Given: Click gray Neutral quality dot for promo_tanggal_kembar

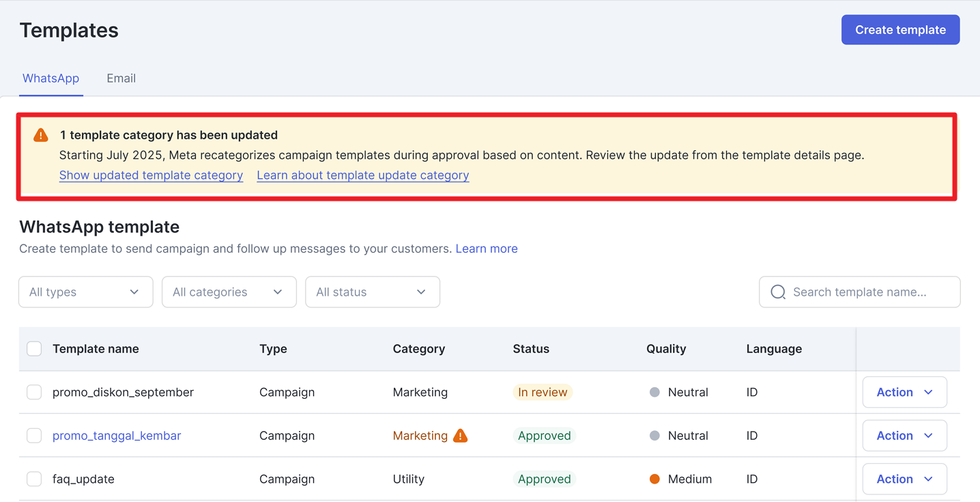Looking at the screenshot, I should [654, 436].
